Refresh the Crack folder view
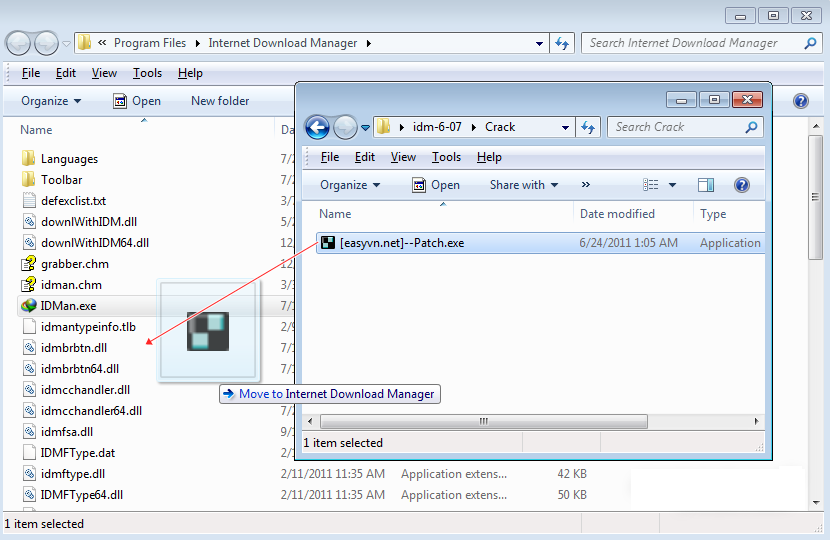Screen dimensions: 830x540 (x=588, y=127)
